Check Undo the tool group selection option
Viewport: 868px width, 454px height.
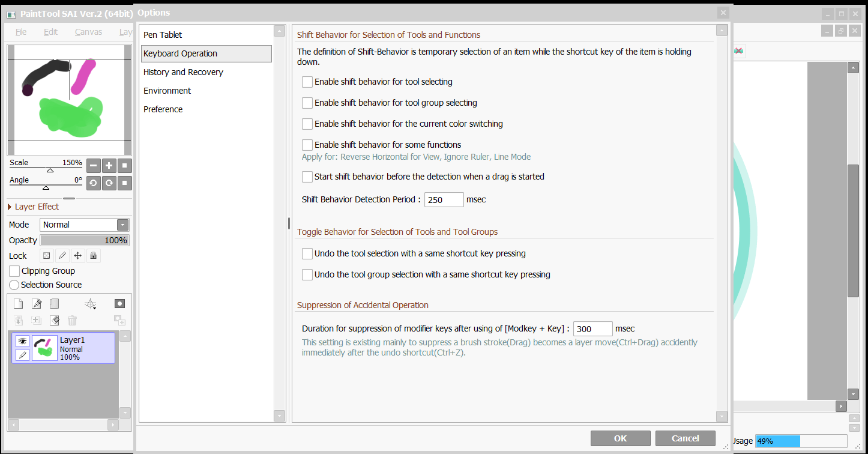(307, 274)
